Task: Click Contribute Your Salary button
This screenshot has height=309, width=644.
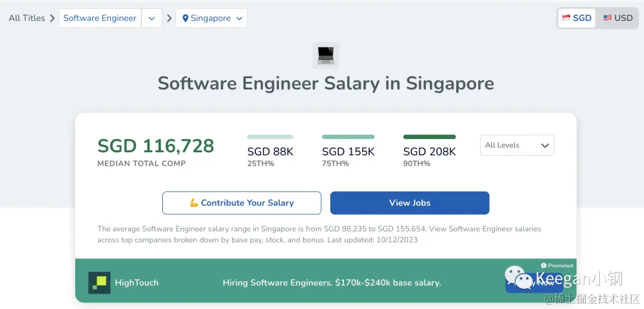Action: coord(241,203)
